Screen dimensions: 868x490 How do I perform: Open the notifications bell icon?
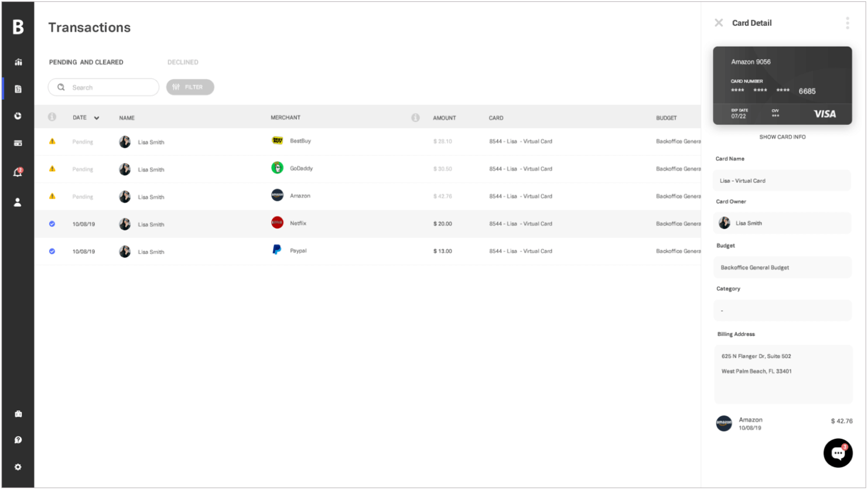pyautogui.click(x=18, y=172)
